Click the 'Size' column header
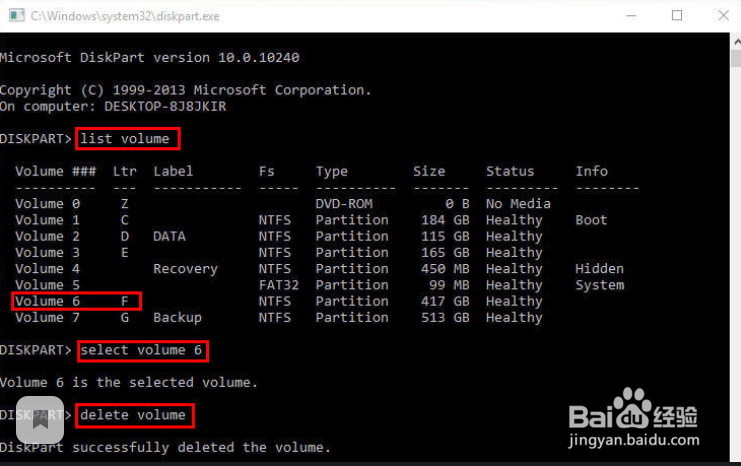Image resolution: width=741 pixels, height=466 pixels. (429, 171)
